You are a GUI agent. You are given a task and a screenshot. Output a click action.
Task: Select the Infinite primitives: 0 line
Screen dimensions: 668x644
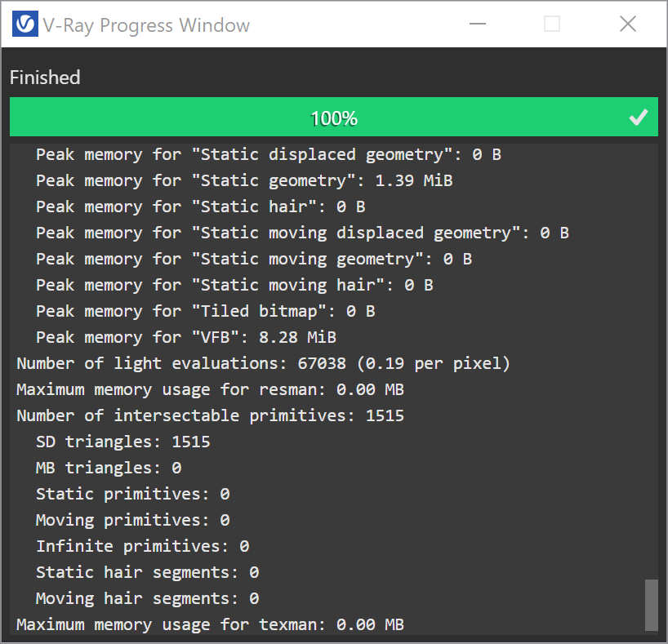(x=142, y=546)
